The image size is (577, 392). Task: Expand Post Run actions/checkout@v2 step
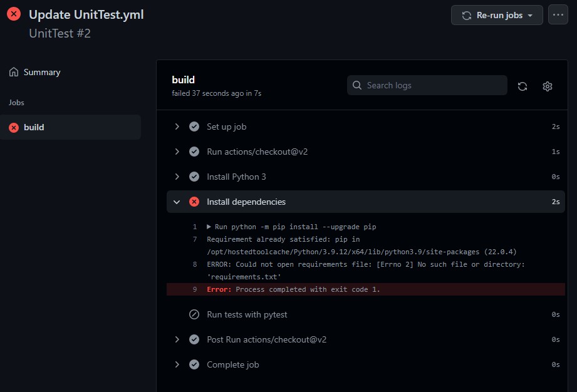177,339
